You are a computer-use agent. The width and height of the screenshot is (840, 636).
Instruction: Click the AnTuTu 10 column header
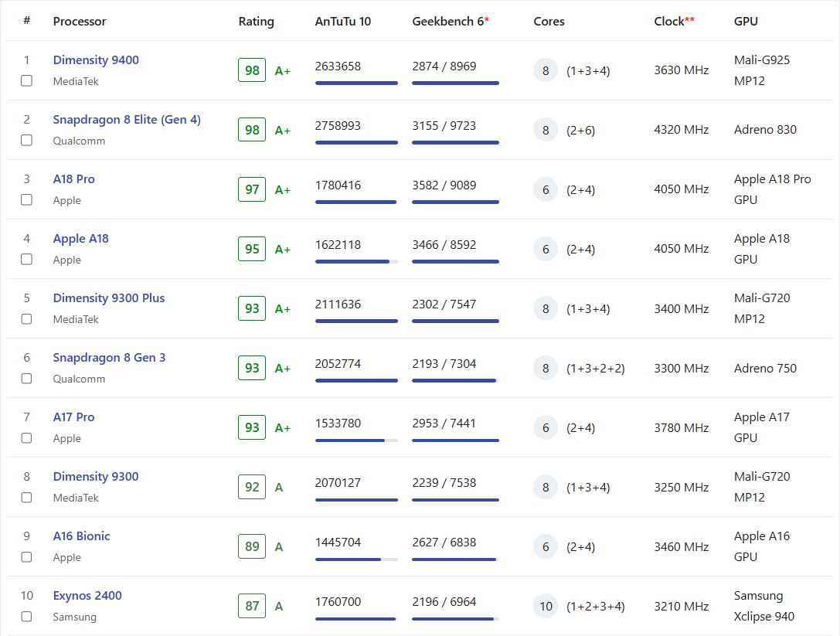(x=342, y=22)
